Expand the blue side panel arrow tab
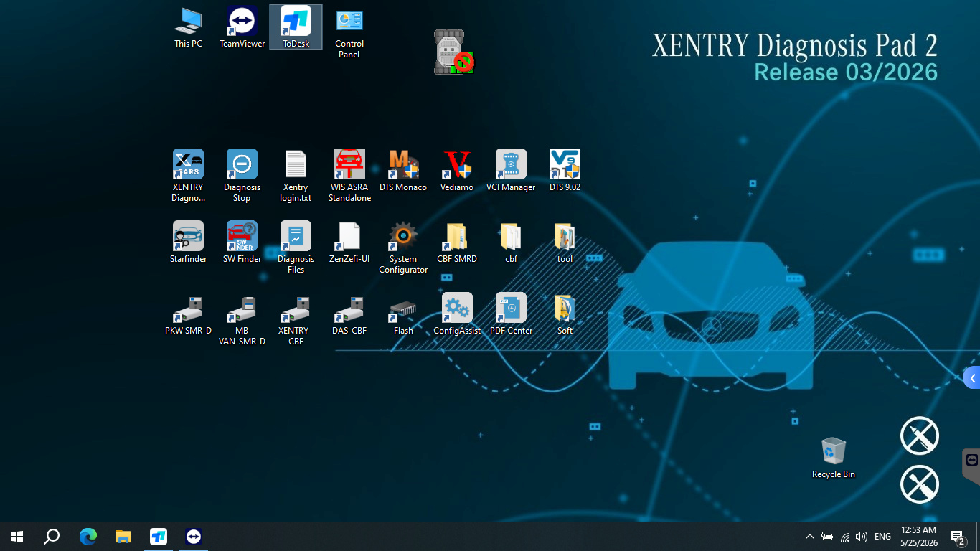 pyautogui.click(x=972, y=378)
